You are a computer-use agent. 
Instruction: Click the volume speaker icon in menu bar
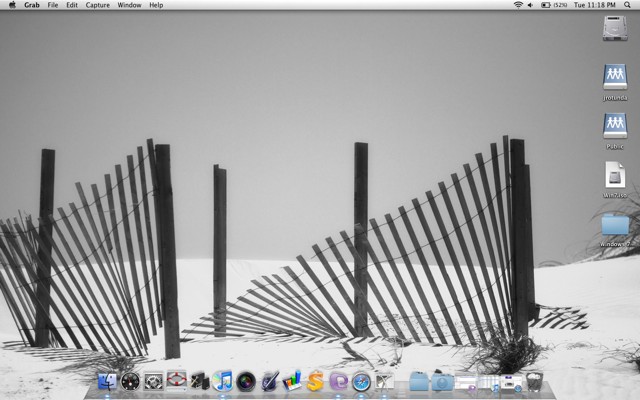coord(531,5)
